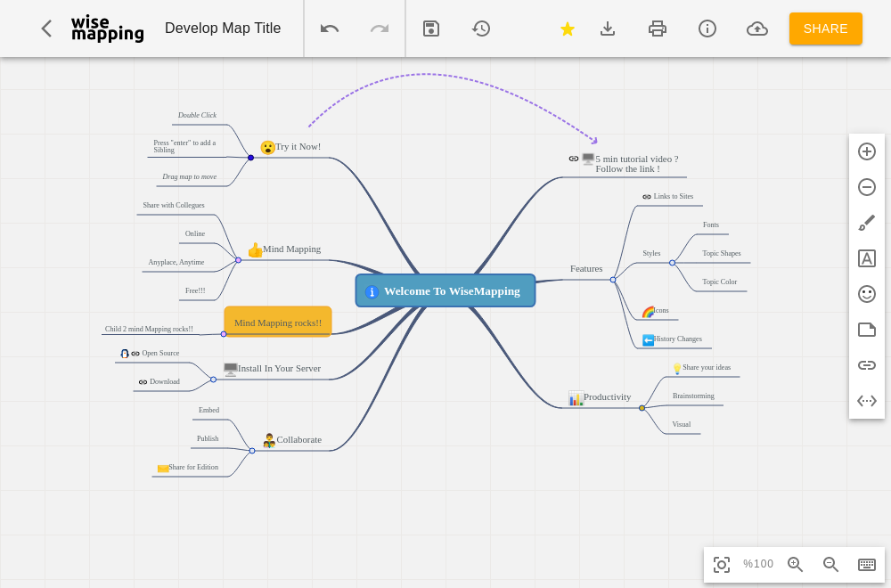Publish the map using the cloud upload icon
891x588 pixels.
pos(756,29)
